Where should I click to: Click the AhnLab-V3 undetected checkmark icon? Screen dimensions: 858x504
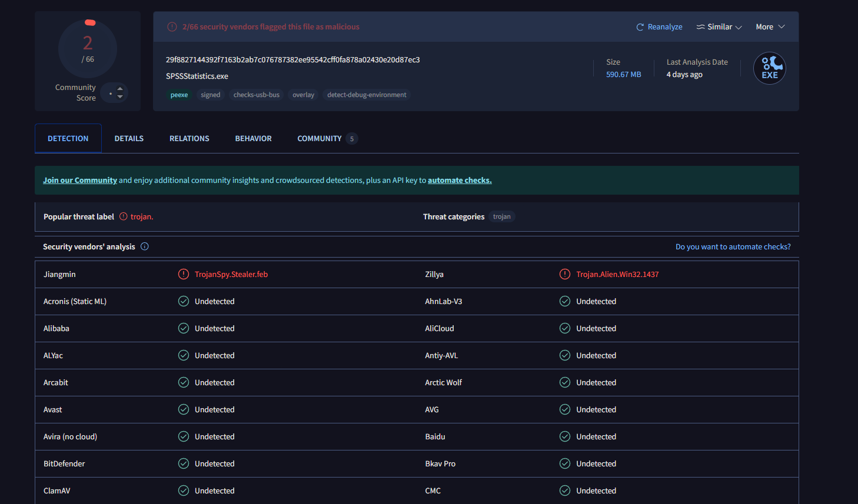565,301
